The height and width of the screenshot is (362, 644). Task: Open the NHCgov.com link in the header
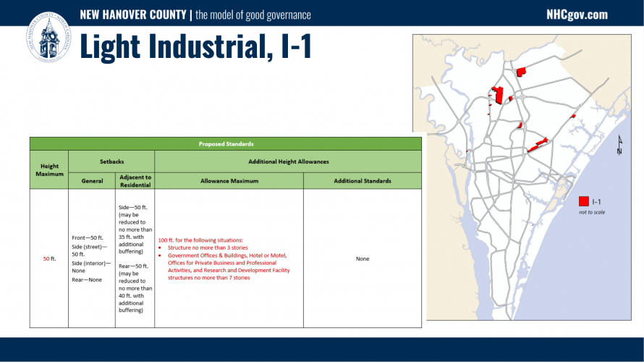(x=577, y=14)
